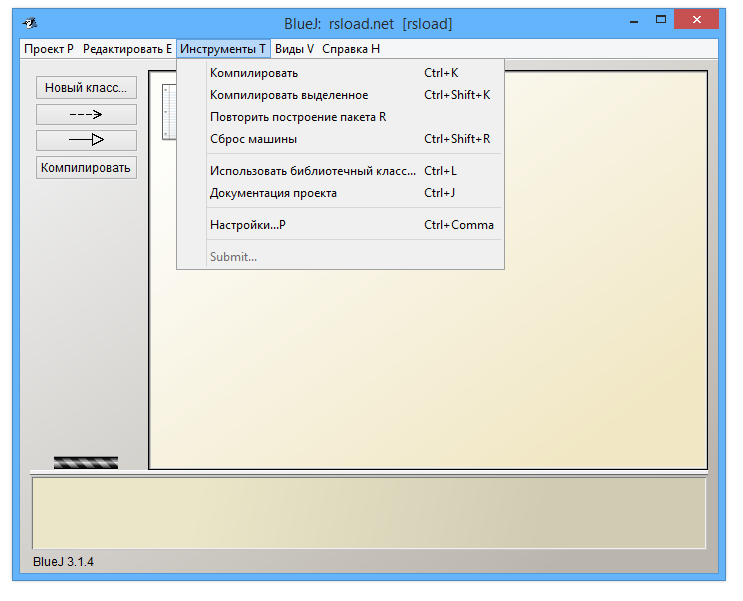Open the Справка H menu
743x601 pixels.
coord(351,49)
